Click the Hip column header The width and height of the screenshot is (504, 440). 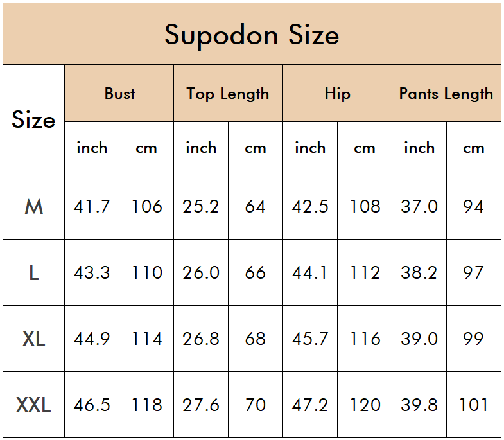tap(338, 93)
